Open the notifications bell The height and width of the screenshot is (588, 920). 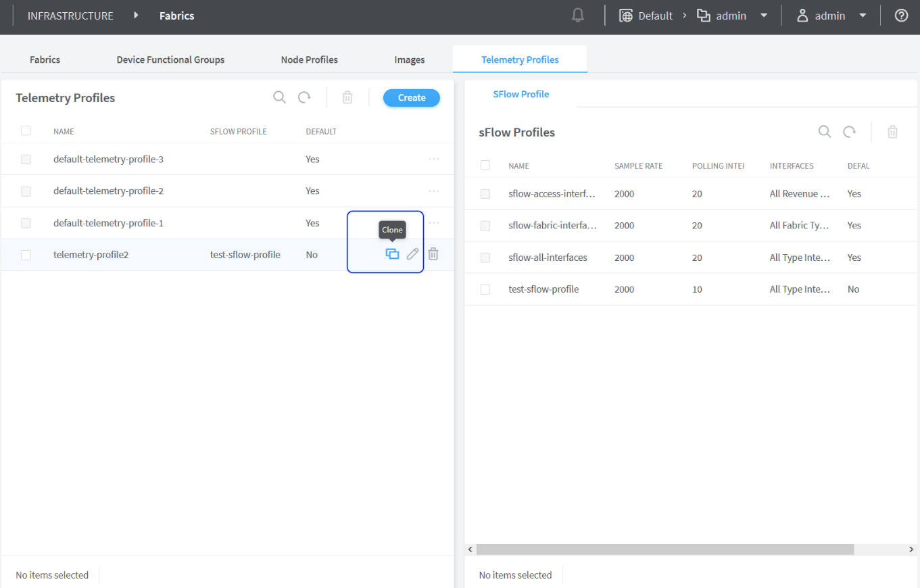coord(578,16)
